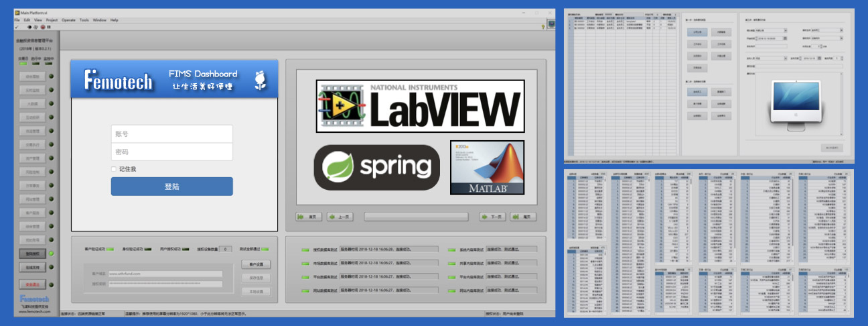Viewport: 868px width, 326px height.
Task: Click the confirm button below iMac in top-right window
Action: pos(832,148)
